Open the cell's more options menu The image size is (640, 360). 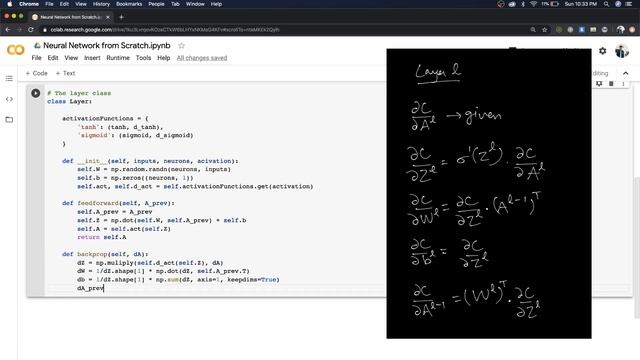623,84
